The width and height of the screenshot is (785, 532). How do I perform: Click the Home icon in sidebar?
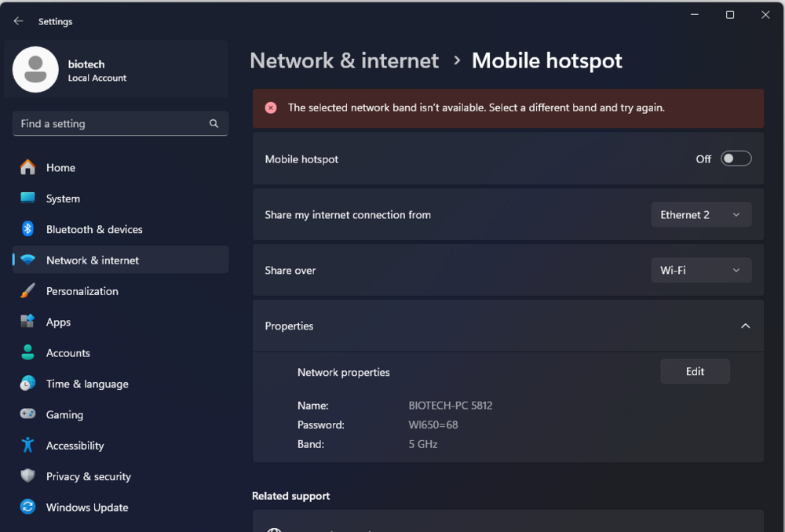[x=28, y=167]
